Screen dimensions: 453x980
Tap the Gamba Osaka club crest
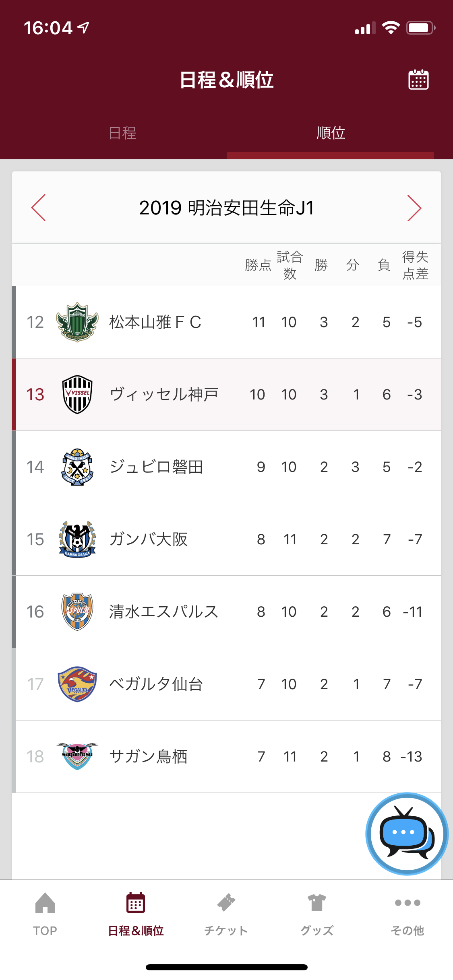77,539
